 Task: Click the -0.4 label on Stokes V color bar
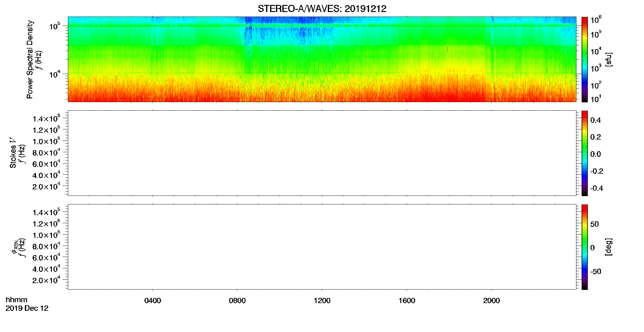597,188
